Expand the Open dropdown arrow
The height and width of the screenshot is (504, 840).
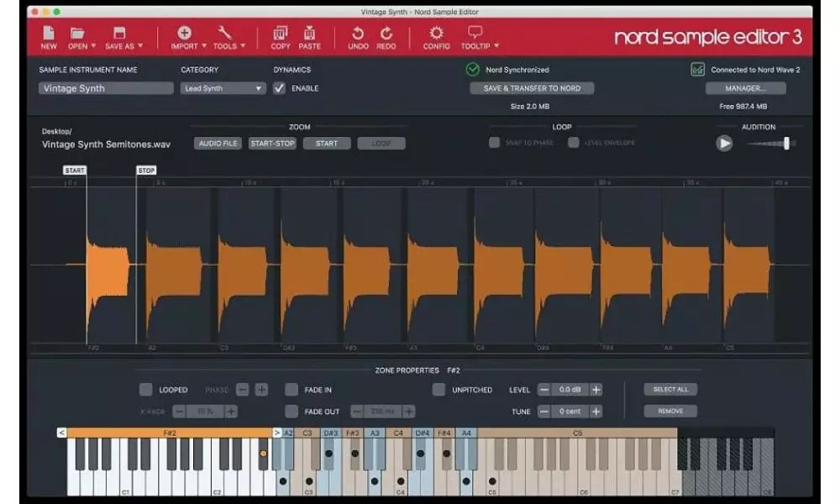[93, 46]
